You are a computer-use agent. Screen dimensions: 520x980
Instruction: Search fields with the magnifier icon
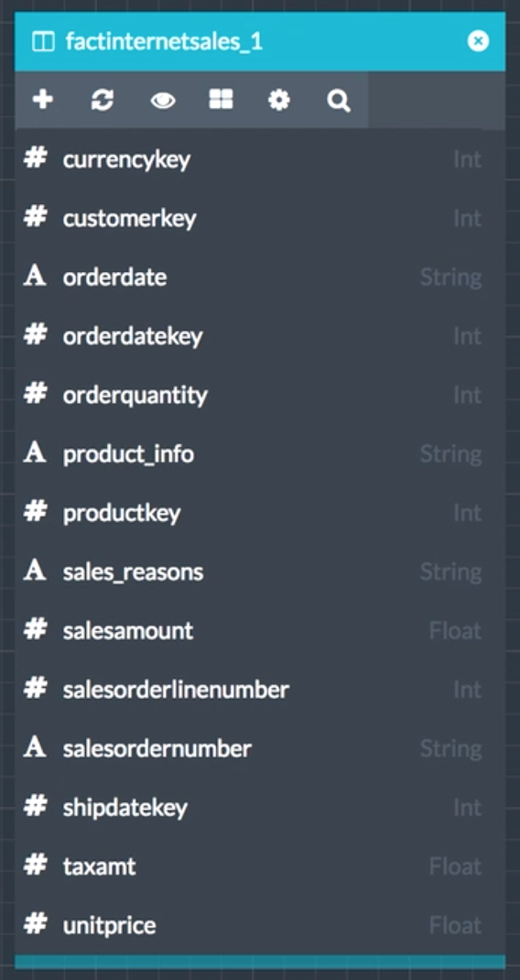click(339, 101)
